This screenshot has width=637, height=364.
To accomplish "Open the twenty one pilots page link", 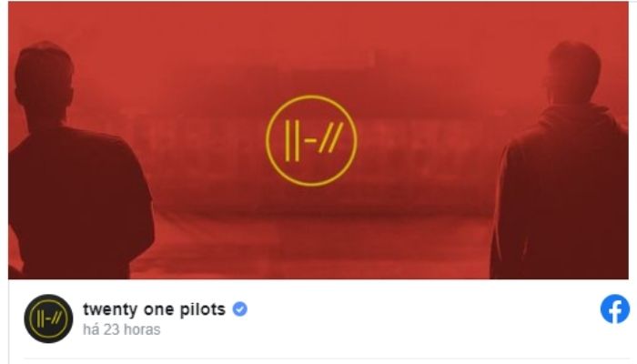I will click(x=154, y=309).
